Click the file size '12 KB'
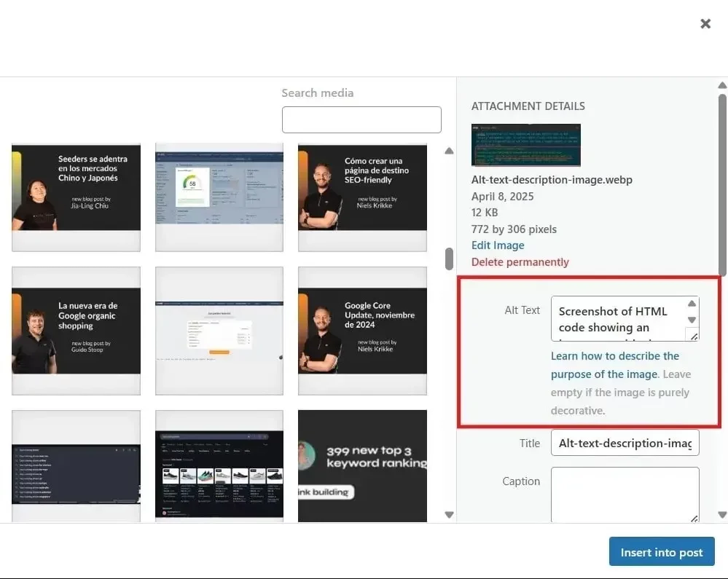 tap(485, 213)
